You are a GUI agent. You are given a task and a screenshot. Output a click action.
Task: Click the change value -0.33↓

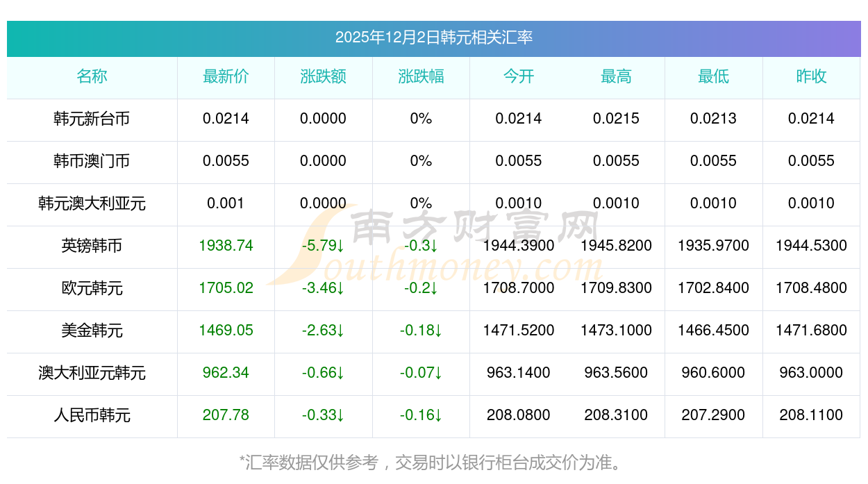coord(324,415)
